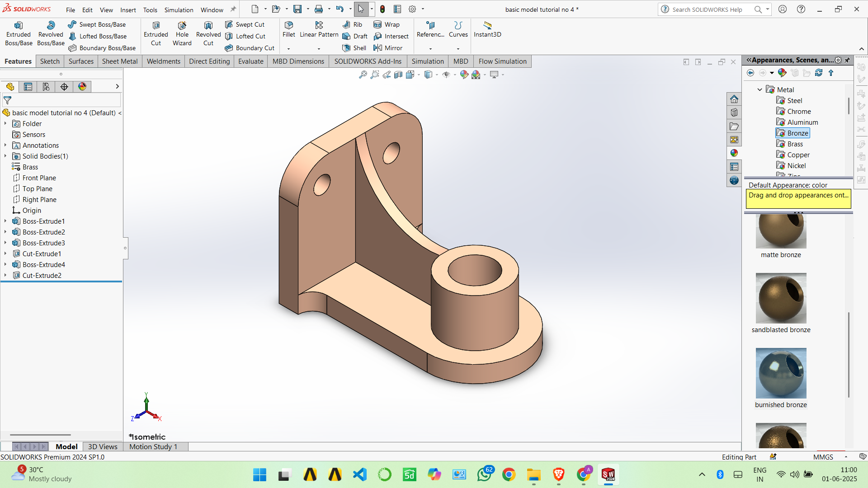
Task: Open the File Explorer task pane tab
Action: tap(734, 126)
